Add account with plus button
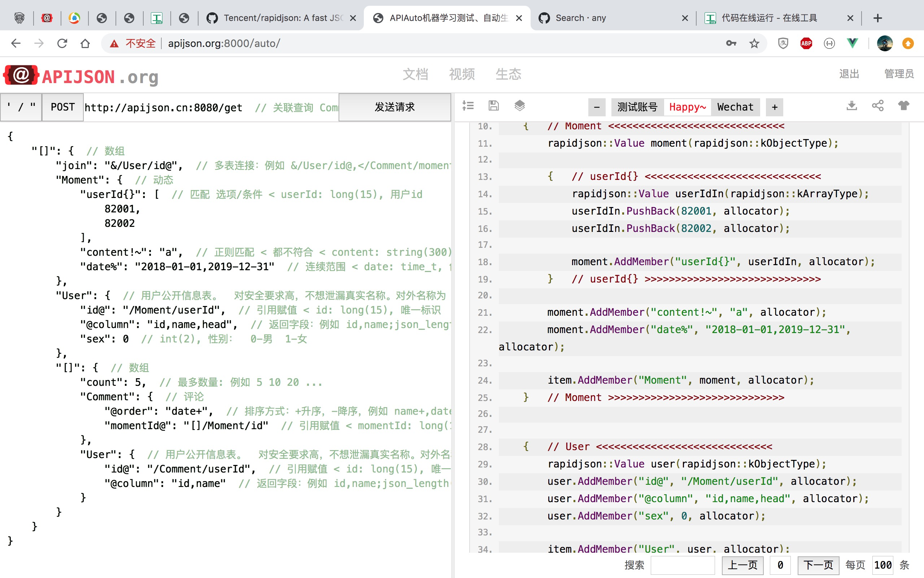 (775, 107)
